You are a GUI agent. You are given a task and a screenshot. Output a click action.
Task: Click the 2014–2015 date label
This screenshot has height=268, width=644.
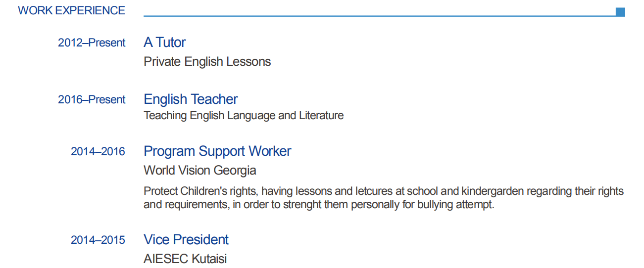98,240
